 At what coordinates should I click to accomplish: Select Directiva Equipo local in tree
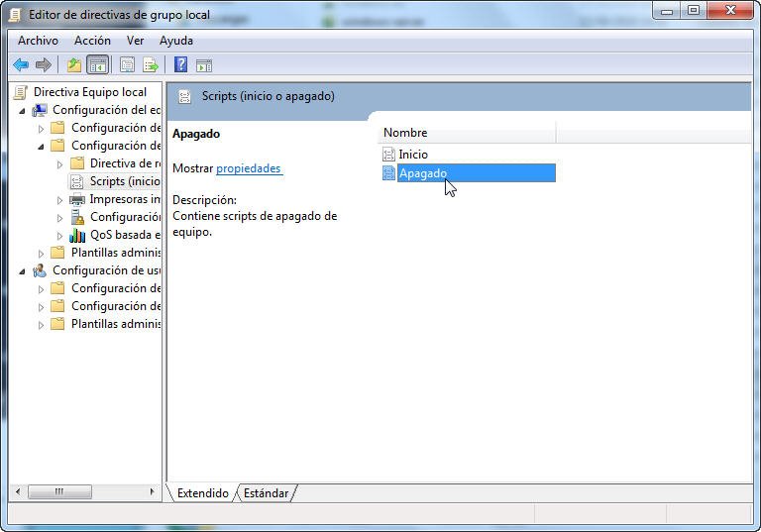point(90,92)
